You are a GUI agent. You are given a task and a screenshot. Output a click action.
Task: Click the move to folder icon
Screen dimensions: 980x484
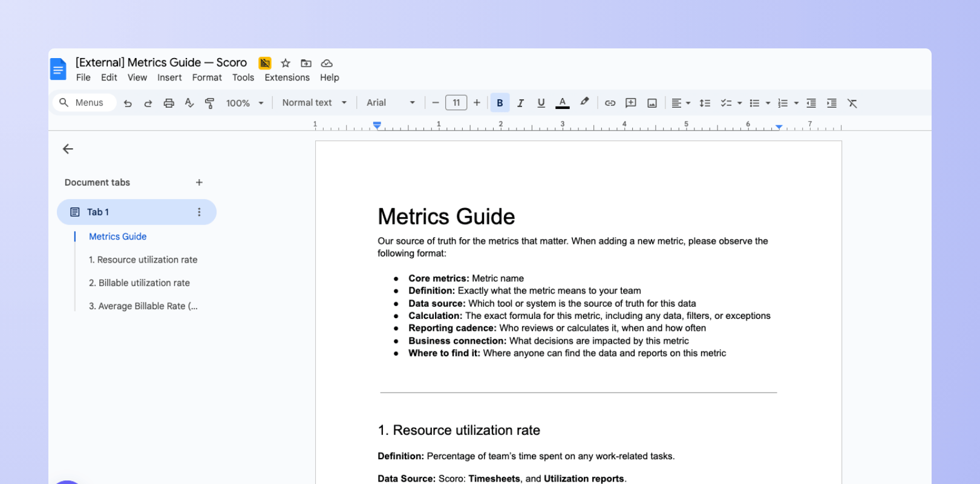pos(306,63)
